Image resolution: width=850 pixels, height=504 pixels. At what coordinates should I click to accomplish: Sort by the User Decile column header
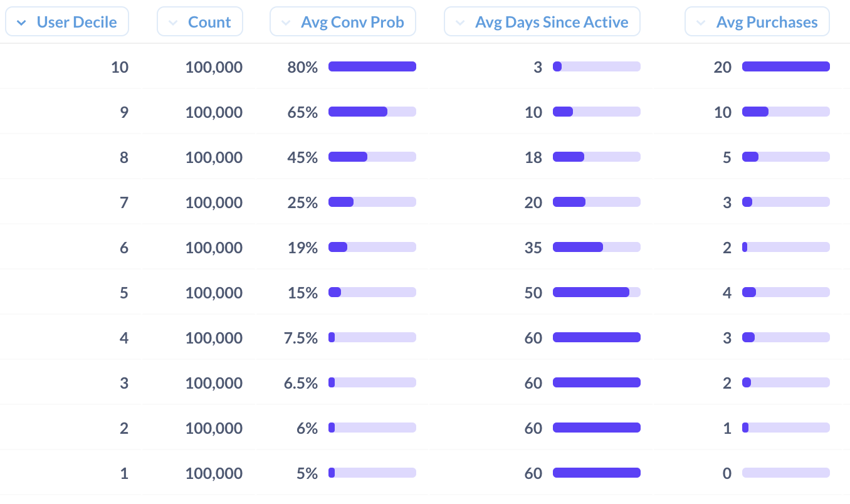(x=67, y=22)
